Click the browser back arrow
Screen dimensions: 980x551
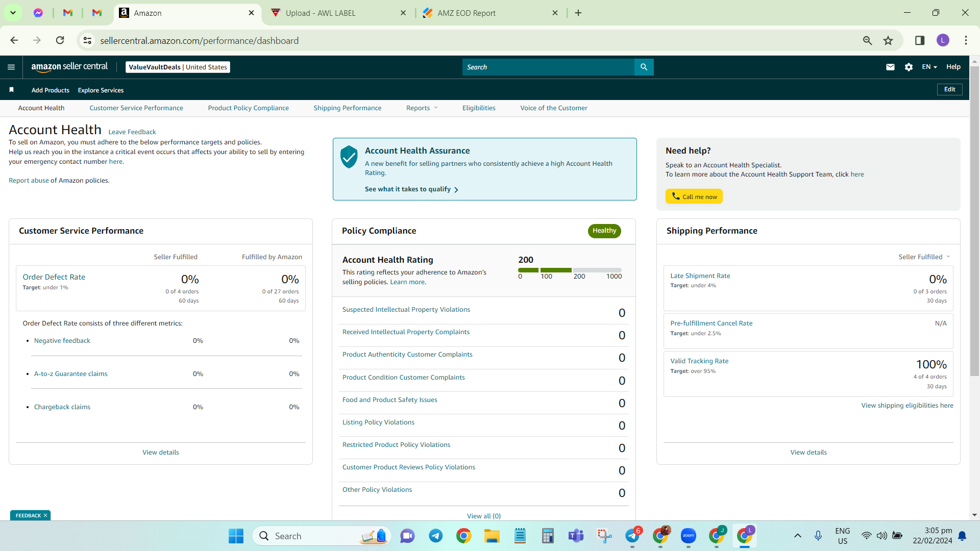click(x=14, y=40)
